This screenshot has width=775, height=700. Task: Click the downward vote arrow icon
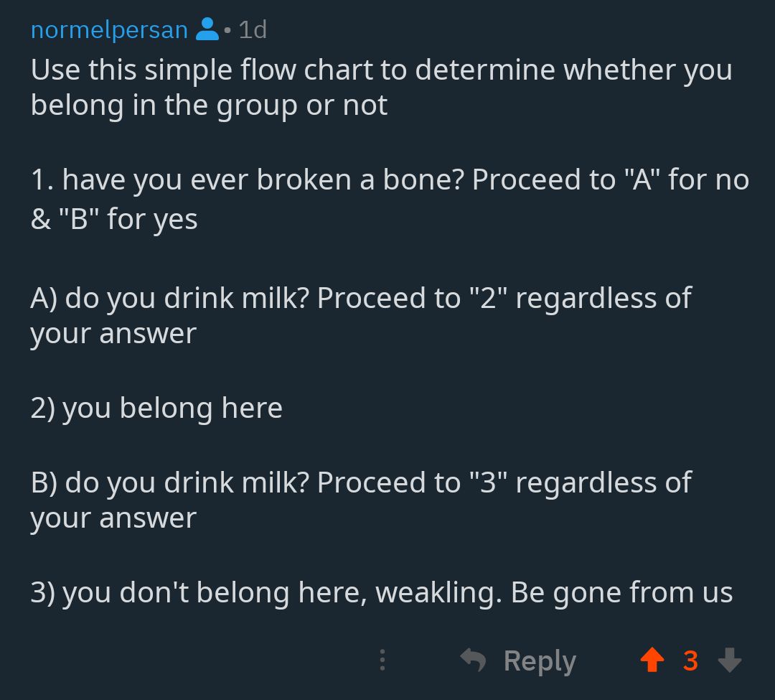click(731, 660)
